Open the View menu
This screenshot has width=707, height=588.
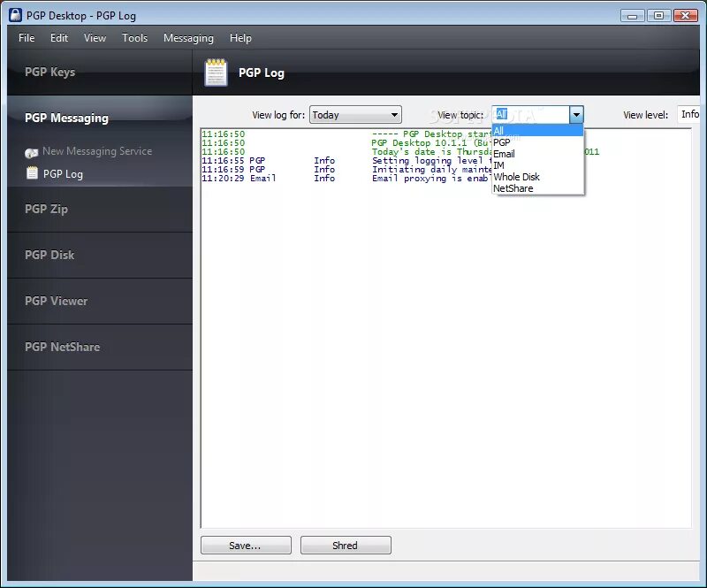(95, 38)
